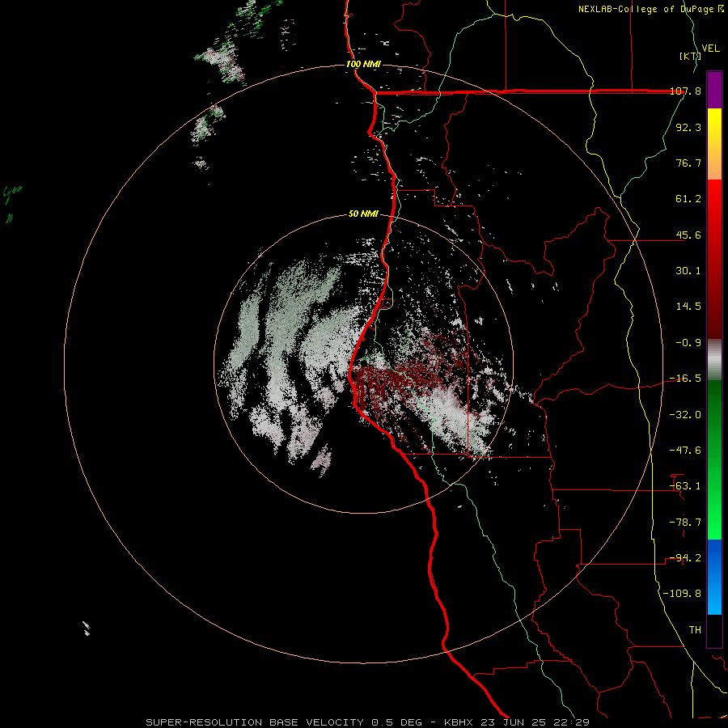Click the NEXLAB-College of DuPage label
728x728 pixels.
(647, 9)
